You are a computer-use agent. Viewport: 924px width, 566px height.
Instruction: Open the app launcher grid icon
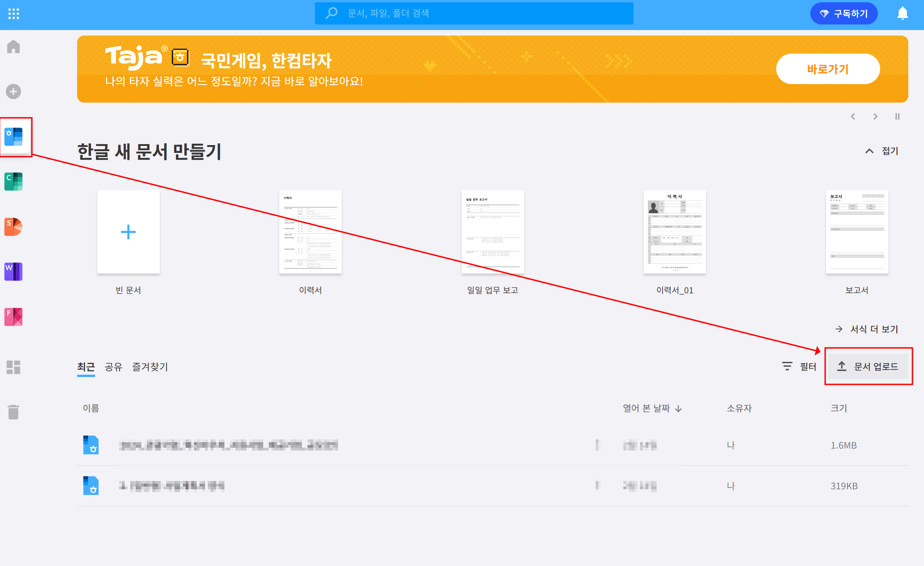point(14,14)
